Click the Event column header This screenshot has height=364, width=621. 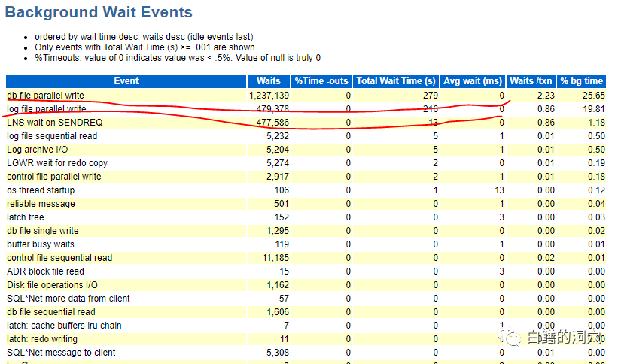click(x=126, y=81)
